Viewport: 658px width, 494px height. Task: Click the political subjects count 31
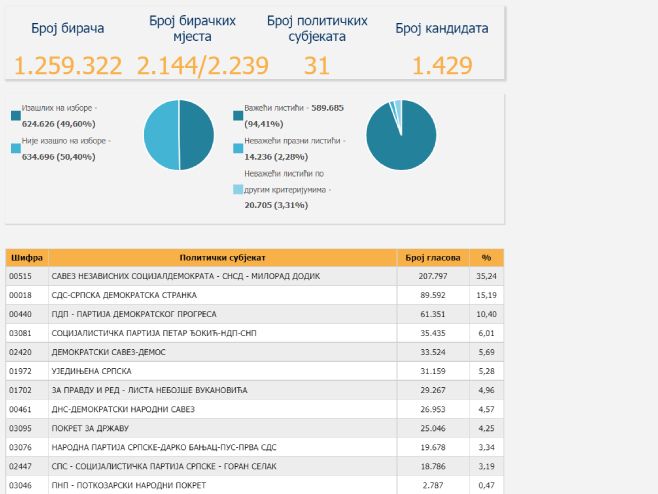(316, 66)
